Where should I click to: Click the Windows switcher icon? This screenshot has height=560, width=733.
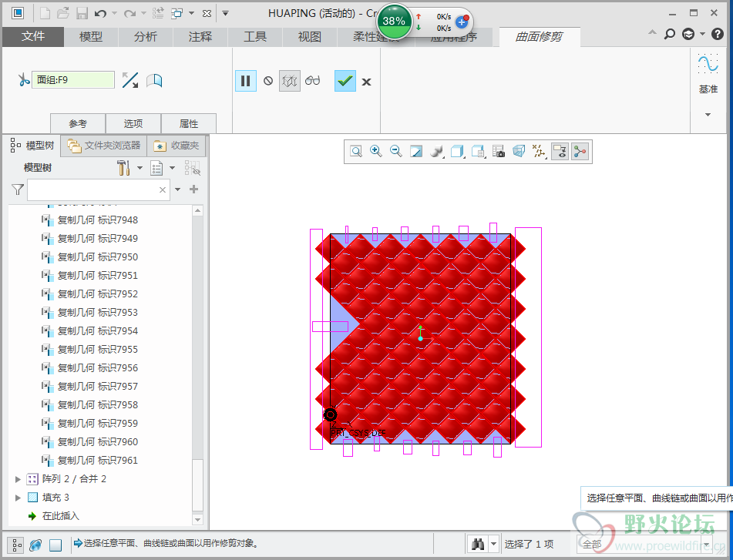177,13
